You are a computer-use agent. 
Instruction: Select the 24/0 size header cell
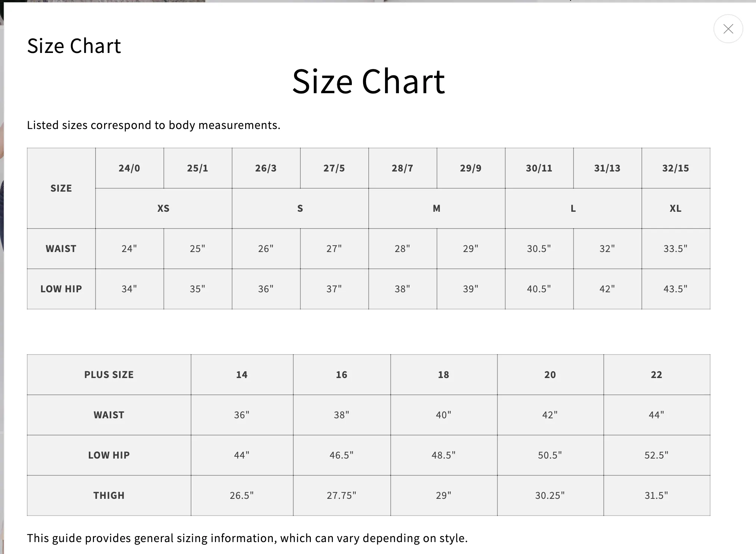pyautogui.click(x=129, y=168)
